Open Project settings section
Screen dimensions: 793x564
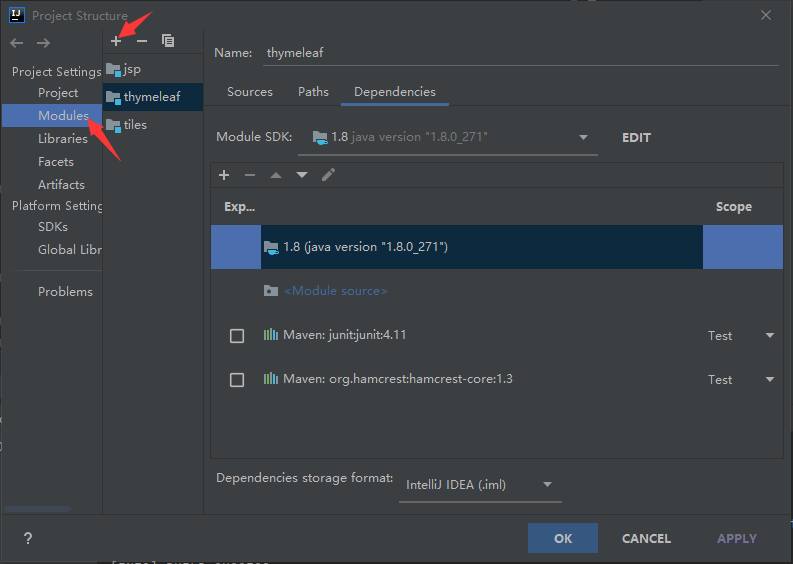[x=58, y=93]
